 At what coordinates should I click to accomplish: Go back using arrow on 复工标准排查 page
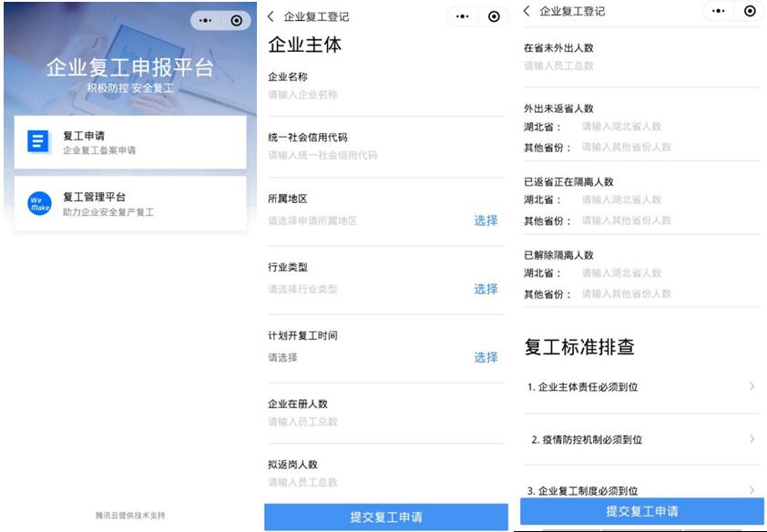[527, 11]
